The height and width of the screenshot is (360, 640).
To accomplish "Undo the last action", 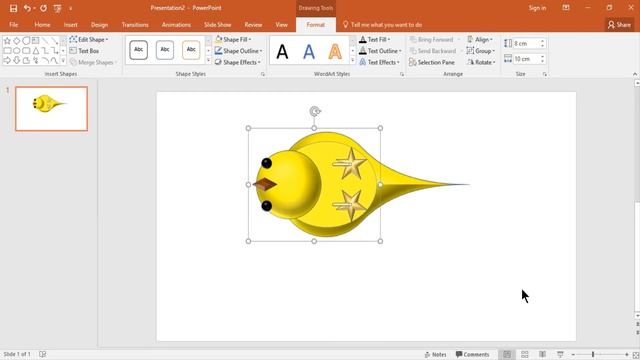I will tap(27, 8).
